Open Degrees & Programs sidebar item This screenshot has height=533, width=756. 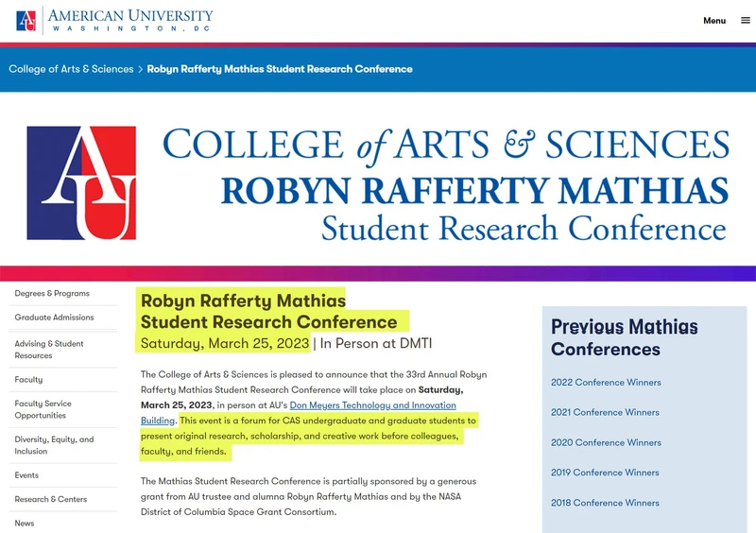tap(52, 294)
